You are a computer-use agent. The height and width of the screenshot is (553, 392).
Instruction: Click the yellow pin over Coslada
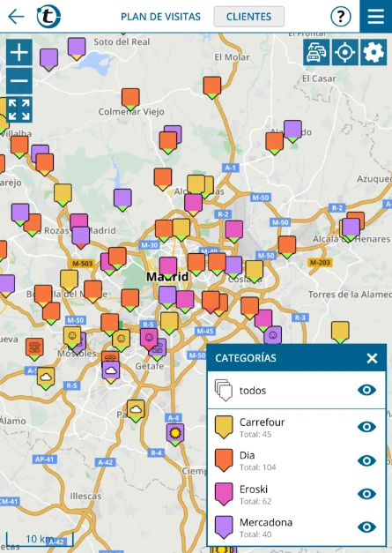[255, 272]
